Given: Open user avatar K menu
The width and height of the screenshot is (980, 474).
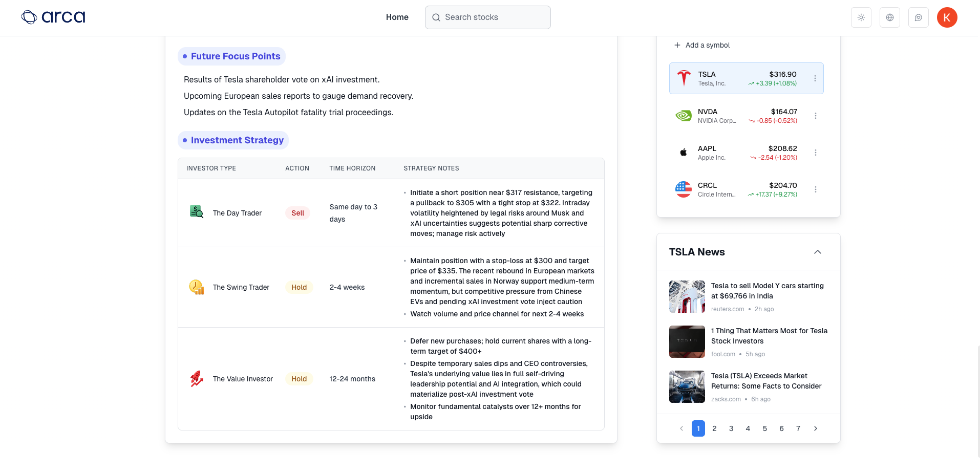Looking at the screenshot, I should (947, 17).
